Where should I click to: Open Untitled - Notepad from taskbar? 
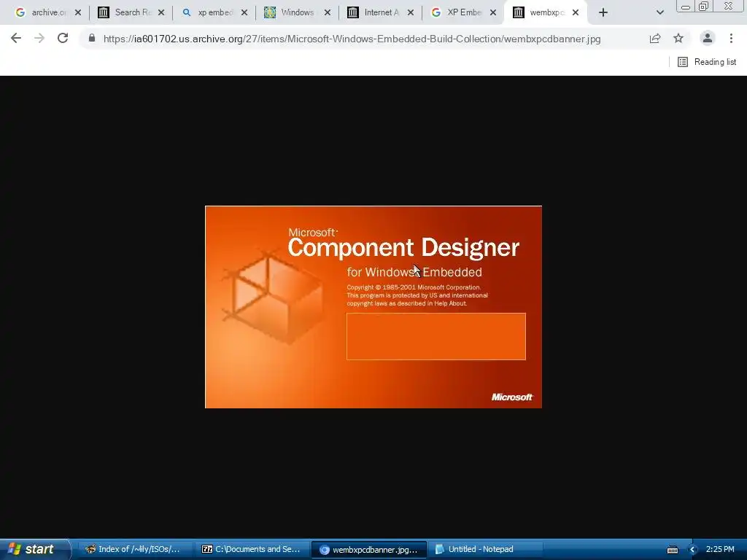tap(485, 550)
